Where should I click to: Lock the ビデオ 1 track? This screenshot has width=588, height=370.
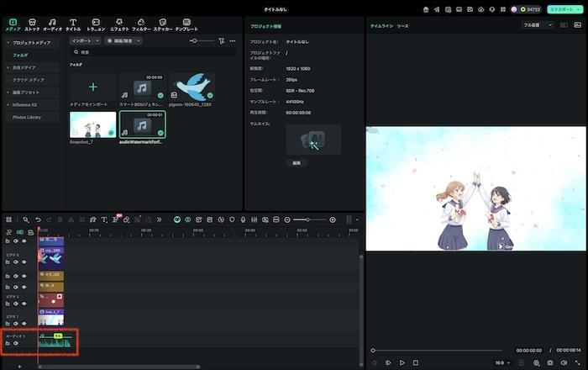[x=7, y=324]
